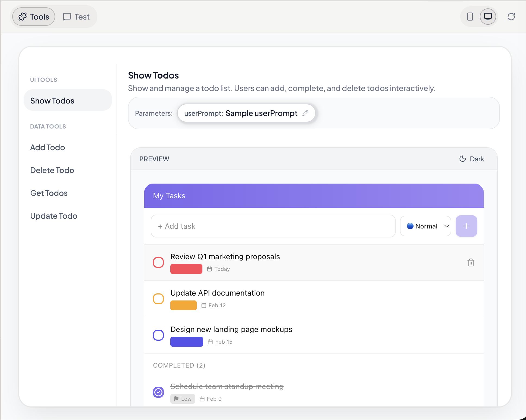The width and height of the screenshot is (526, 420).
Task: Click Design new landing page mockups title
Action: point(231,329)
